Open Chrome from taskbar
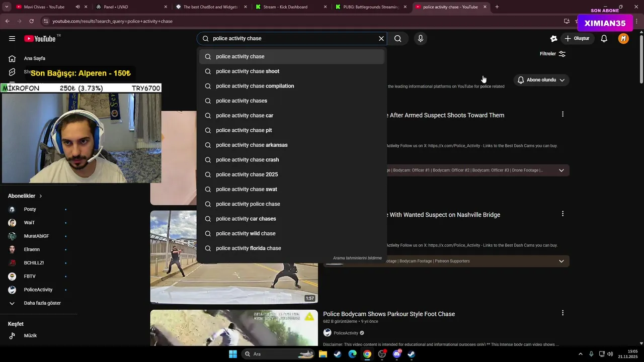 click(367, 354)
